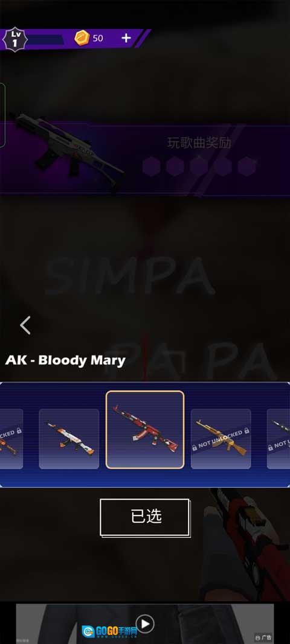This screenshot has width=290, height=644.
Task: Tap the last reward hexagon
Action: [x=247, y=167]
